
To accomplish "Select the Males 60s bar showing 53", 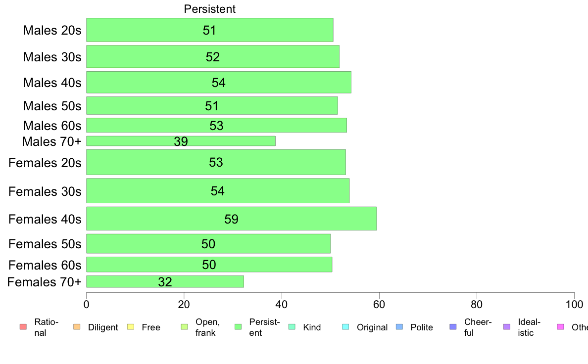I will [216, 125].
